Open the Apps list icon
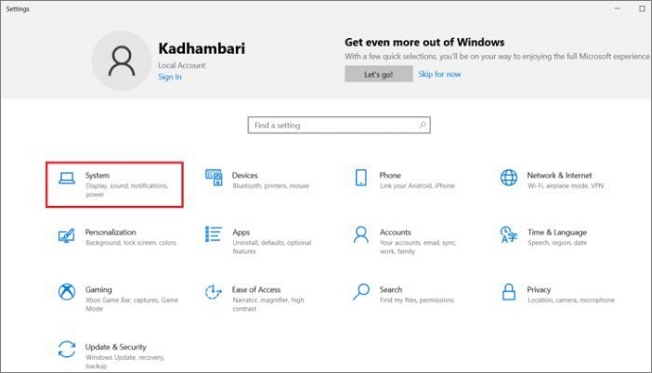This screenshot has height=373, width=652. 213,234
